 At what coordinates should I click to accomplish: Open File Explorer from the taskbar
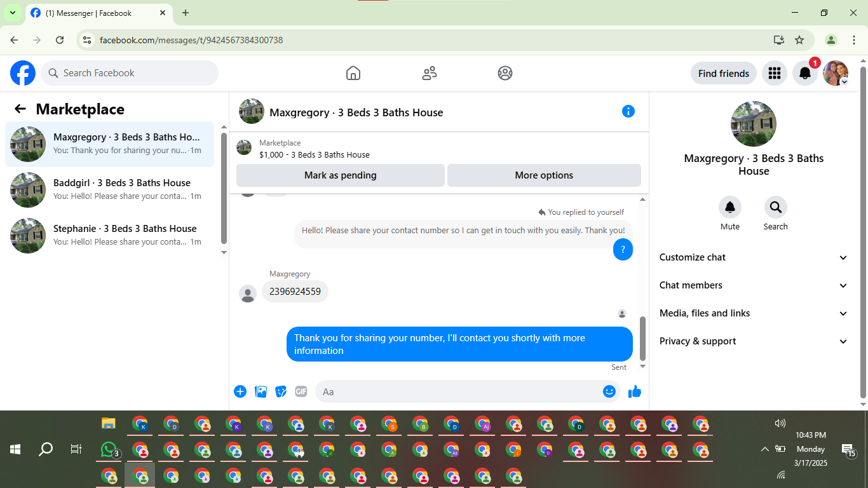[x=109, y=423]
